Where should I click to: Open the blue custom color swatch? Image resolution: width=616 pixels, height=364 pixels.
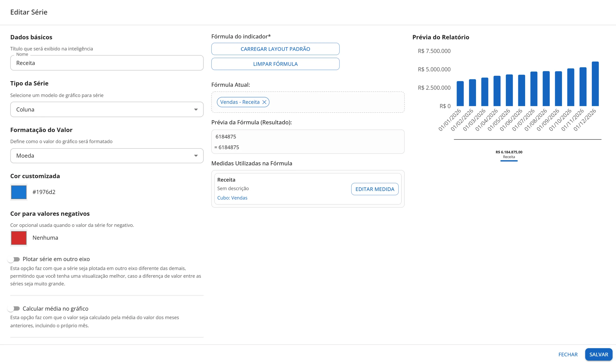tap(19, 192)
